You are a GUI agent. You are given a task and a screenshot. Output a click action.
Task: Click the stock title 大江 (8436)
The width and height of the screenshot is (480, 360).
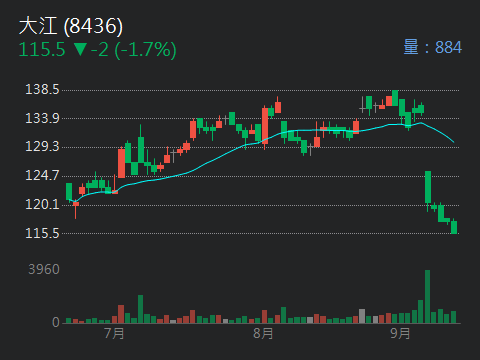click(x=71, y=26)
